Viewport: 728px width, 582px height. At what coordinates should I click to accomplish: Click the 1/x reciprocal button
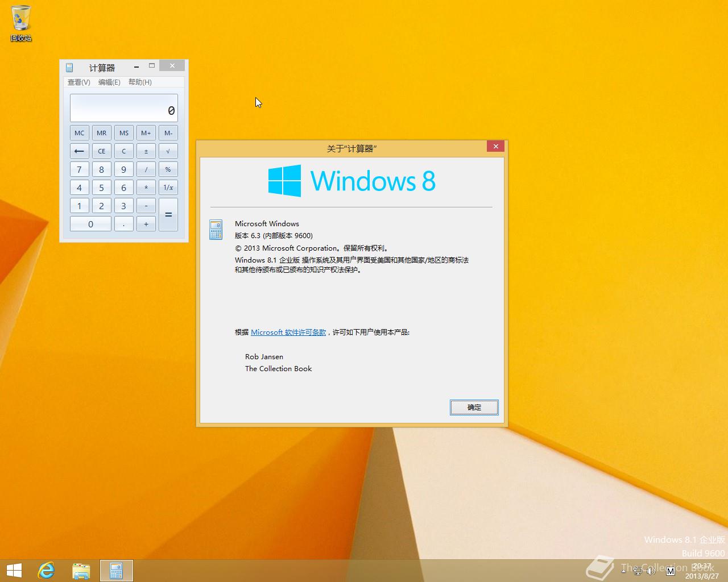point(168,188)
